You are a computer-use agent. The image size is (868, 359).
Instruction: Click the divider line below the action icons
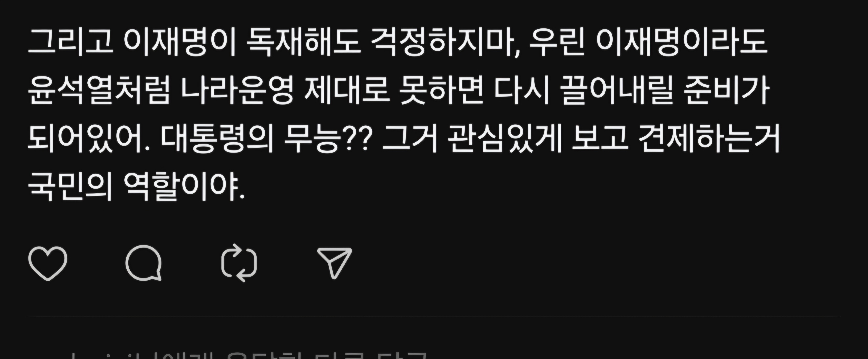point(434,317)
